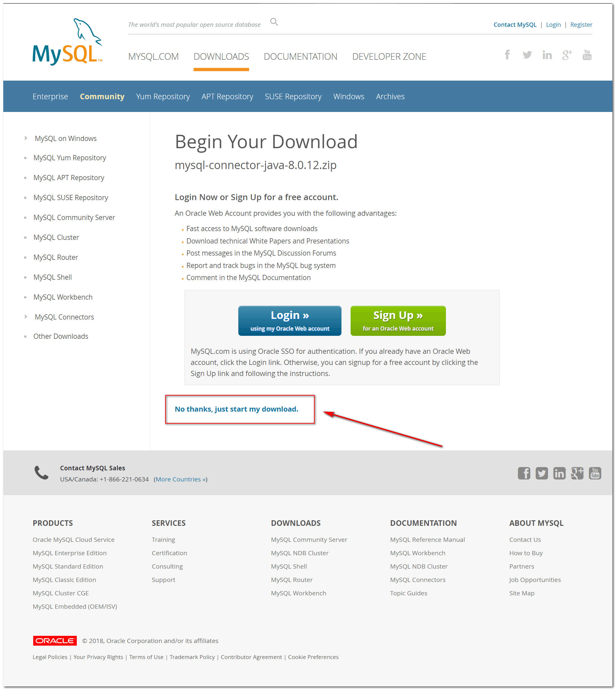Open More Countries link
This screenshot has width=616, height=690.
[x=181, y=479]
